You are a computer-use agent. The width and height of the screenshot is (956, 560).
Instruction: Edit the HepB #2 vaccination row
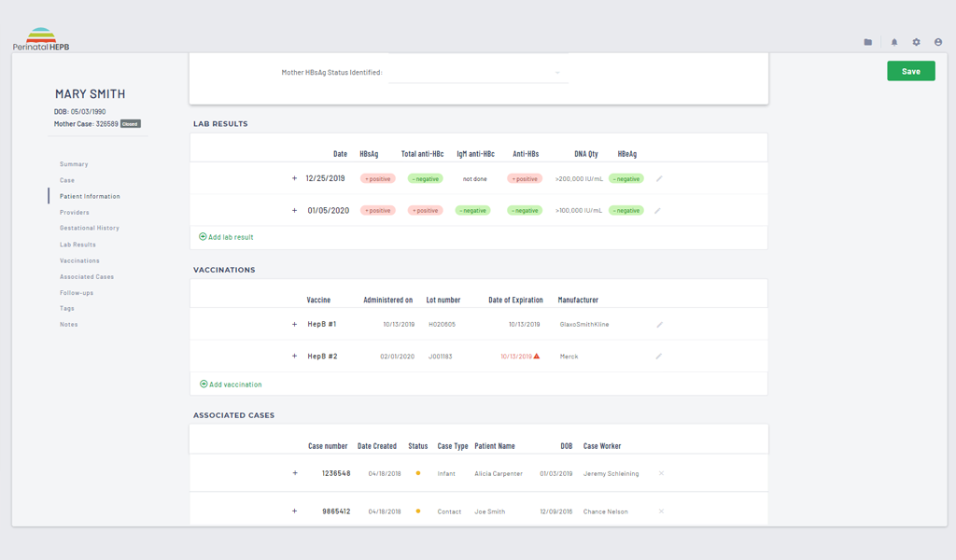coord(659,357)
